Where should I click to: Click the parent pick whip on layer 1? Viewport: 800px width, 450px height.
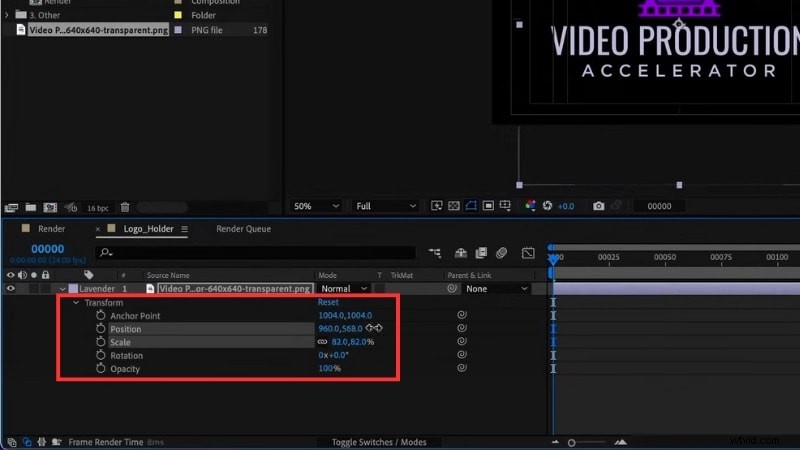click(x=452, y=288)
